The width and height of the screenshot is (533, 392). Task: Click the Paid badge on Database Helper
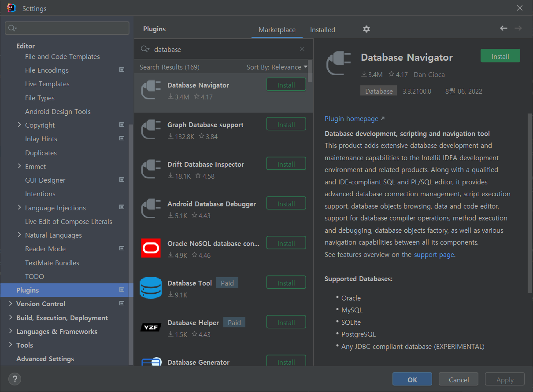234,322
